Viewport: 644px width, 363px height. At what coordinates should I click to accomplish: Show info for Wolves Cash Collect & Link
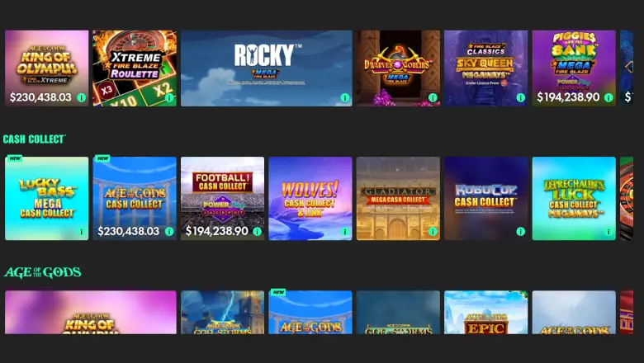[345, 232]
